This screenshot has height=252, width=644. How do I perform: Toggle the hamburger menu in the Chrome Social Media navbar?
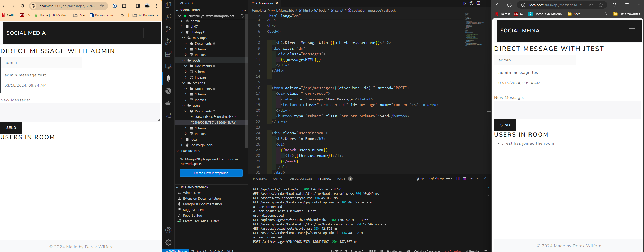pos(151,33)
